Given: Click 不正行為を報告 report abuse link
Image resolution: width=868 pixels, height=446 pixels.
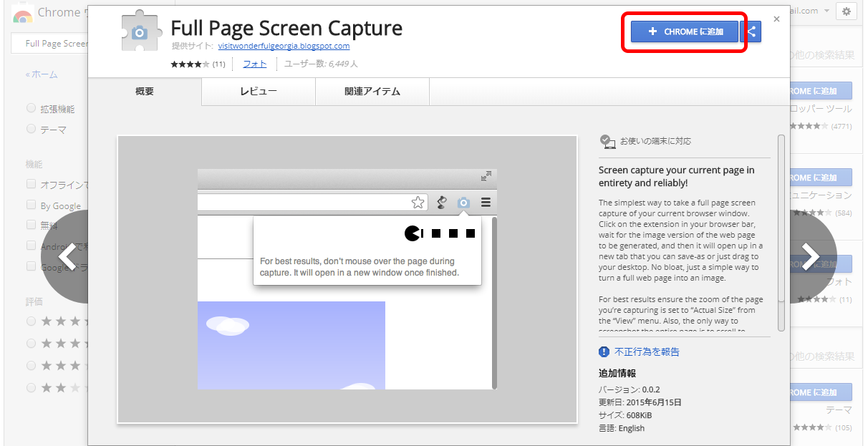Looking at the screenshot, I should (x=647, y=352).
